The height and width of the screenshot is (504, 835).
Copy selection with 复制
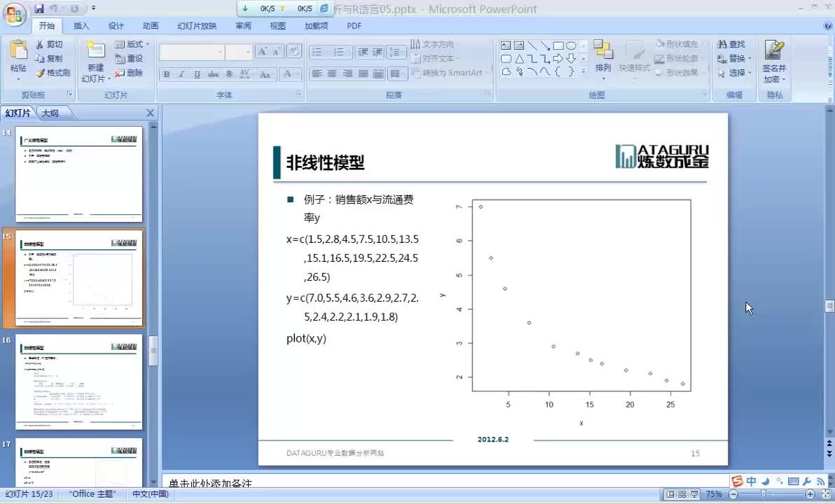50,59
